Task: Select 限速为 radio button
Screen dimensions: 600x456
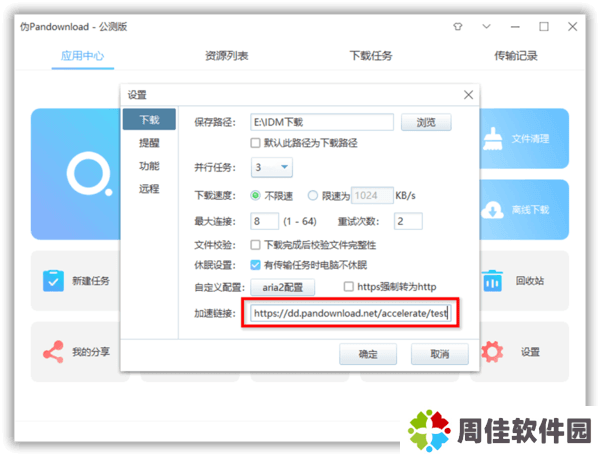Action: [x=313, y=195]
